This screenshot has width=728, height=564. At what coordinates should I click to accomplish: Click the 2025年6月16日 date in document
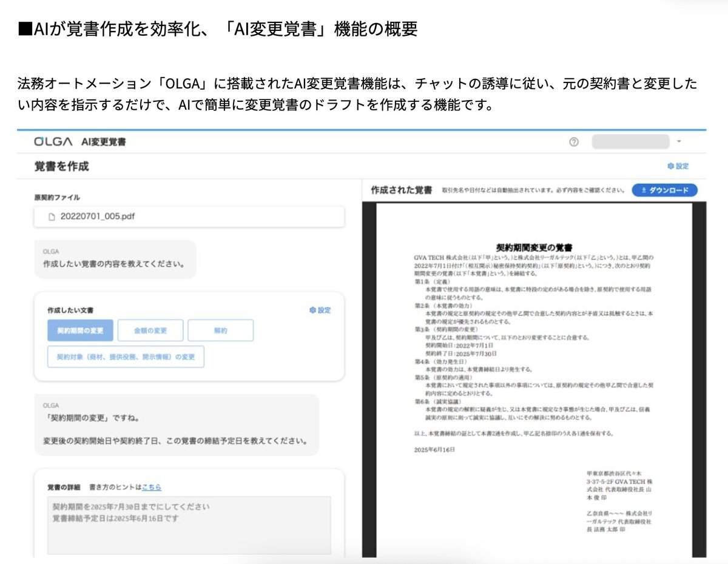(x=434, y=450)
